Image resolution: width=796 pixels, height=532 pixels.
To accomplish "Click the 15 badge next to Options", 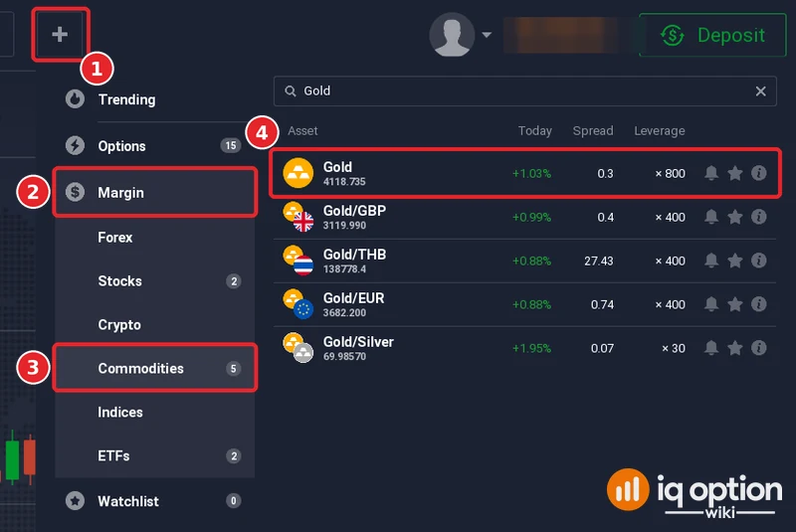I will 231,145.
